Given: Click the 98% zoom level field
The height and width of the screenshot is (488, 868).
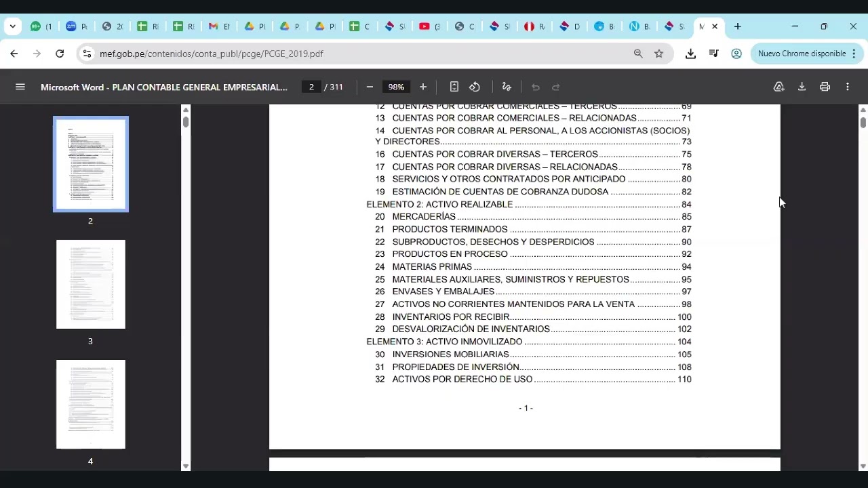Looking at the screenshot, I should pos(396,87).
